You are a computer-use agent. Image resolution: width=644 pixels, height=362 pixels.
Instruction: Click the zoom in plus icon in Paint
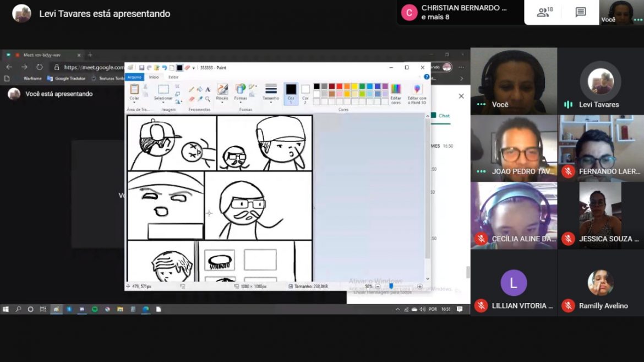click(419, 287)
